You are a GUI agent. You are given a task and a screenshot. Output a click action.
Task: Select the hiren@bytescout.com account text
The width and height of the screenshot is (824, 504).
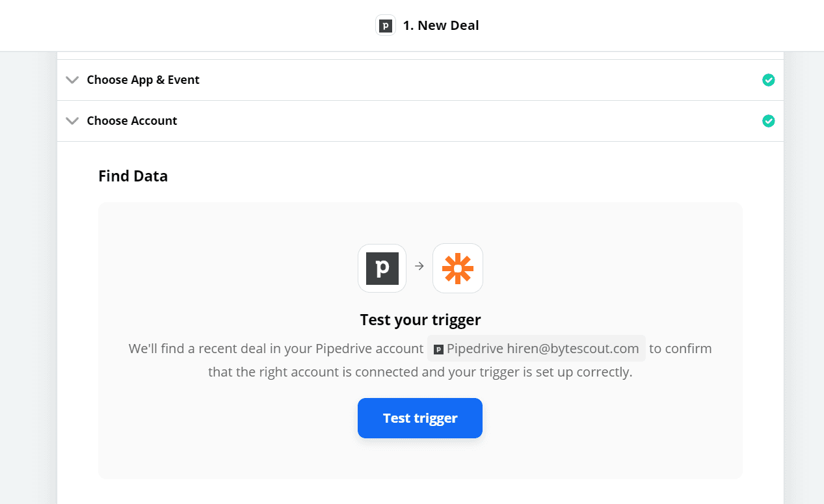[573, 349]
